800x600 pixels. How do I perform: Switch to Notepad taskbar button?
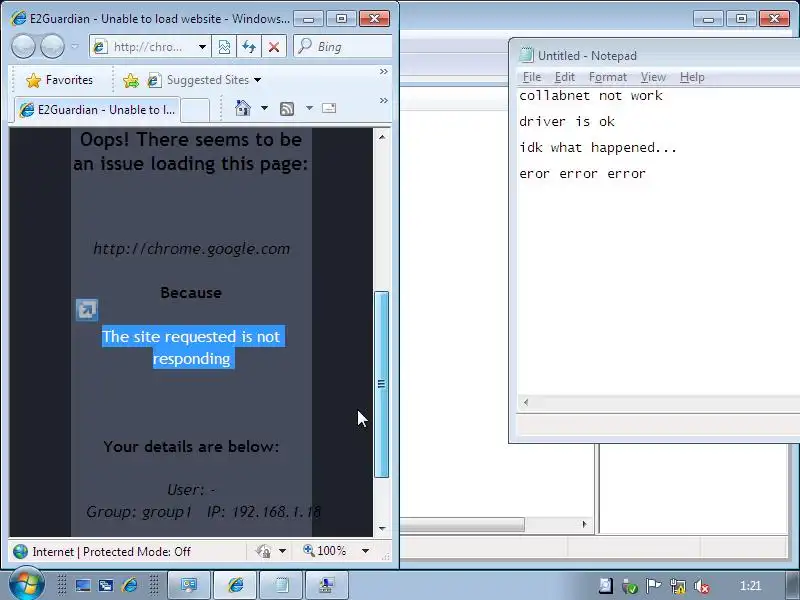(281, 585)
